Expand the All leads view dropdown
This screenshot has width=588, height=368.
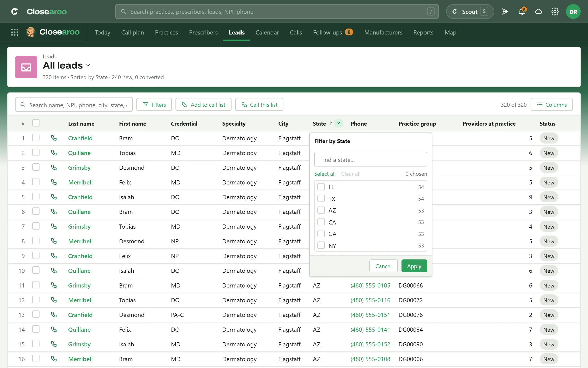pyautogui.click(x=88, y=65)
